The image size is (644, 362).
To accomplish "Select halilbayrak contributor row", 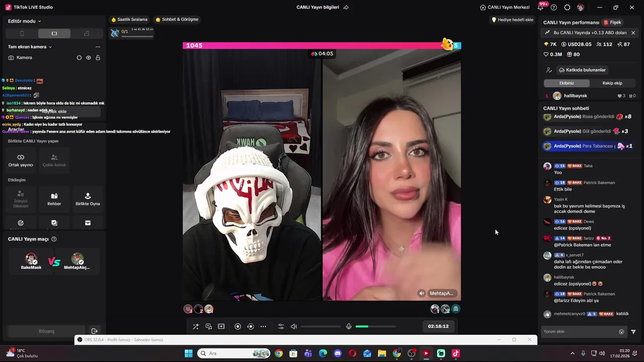I will (x=590, y=96).
